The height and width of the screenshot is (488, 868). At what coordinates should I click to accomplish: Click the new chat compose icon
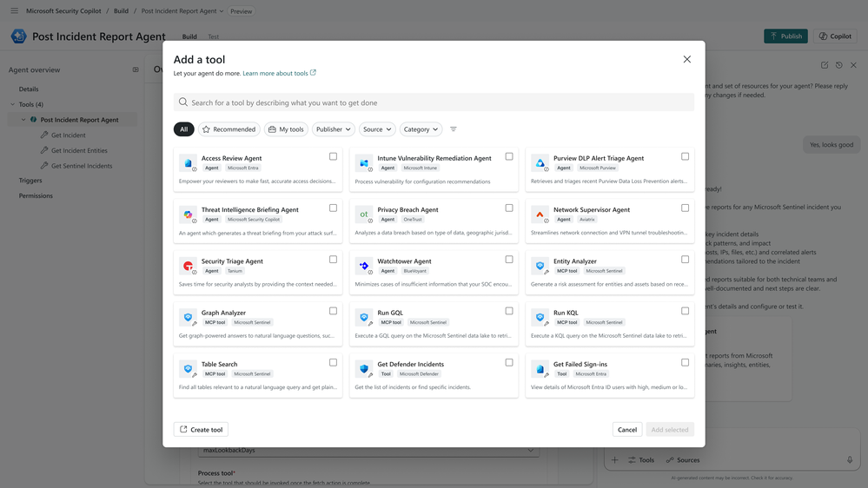point(825,65)
